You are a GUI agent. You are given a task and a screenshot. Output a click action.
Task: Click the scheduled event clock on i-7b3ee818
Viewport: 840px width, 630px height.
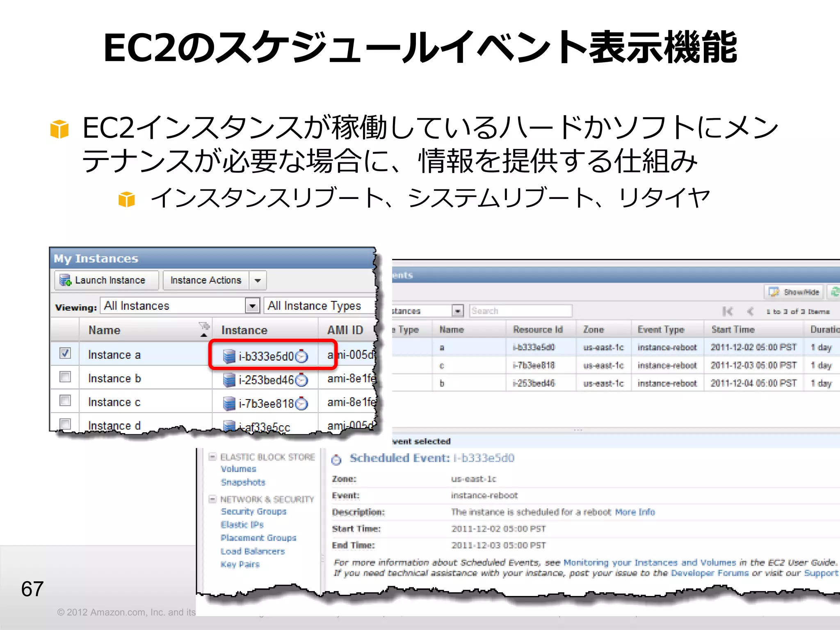pos(301,404)
